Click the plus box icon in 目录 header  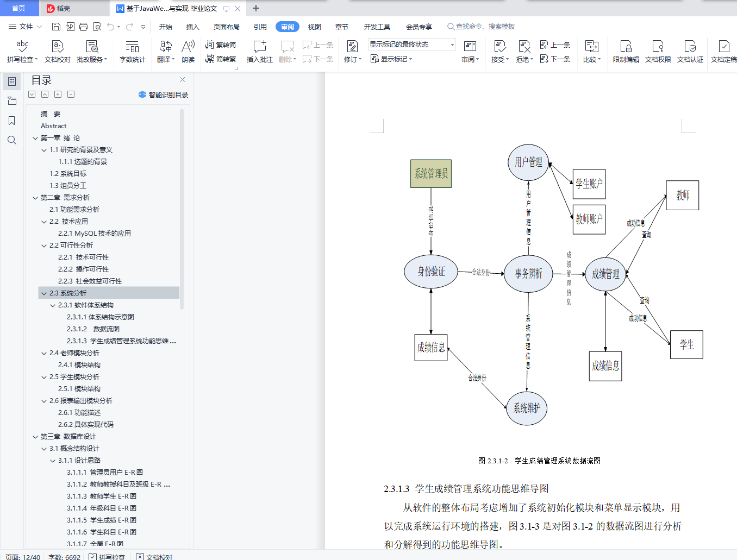(58, 95)
